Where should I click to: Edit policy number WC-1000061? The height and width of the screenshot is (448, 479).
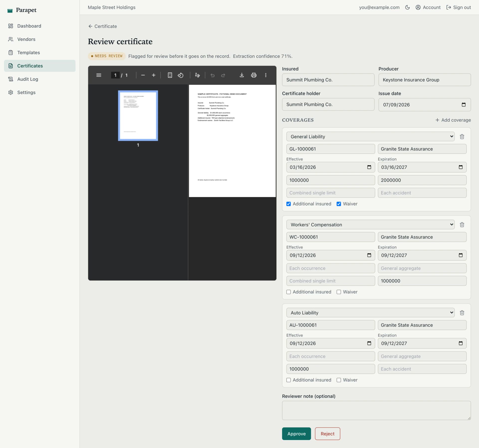(x=331, y=237)
